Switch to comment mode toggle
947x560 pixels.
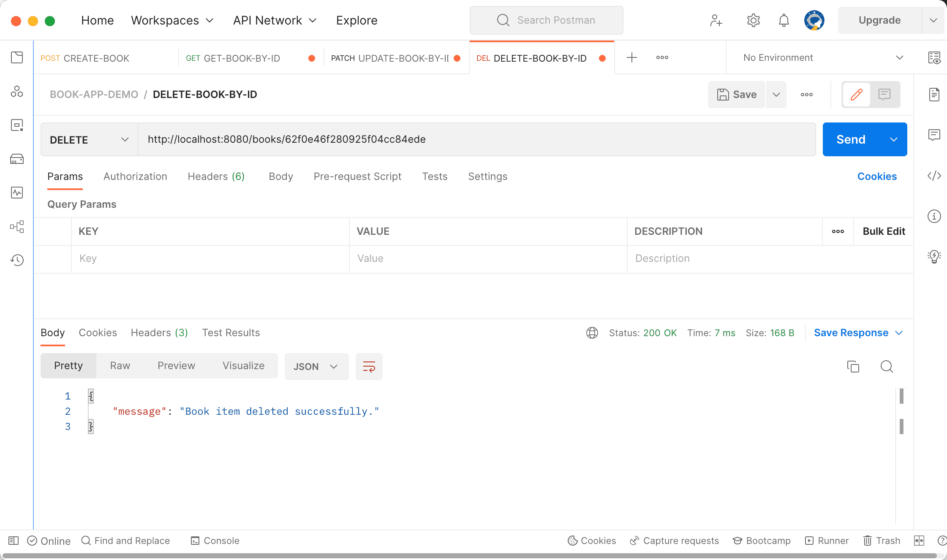884,94
